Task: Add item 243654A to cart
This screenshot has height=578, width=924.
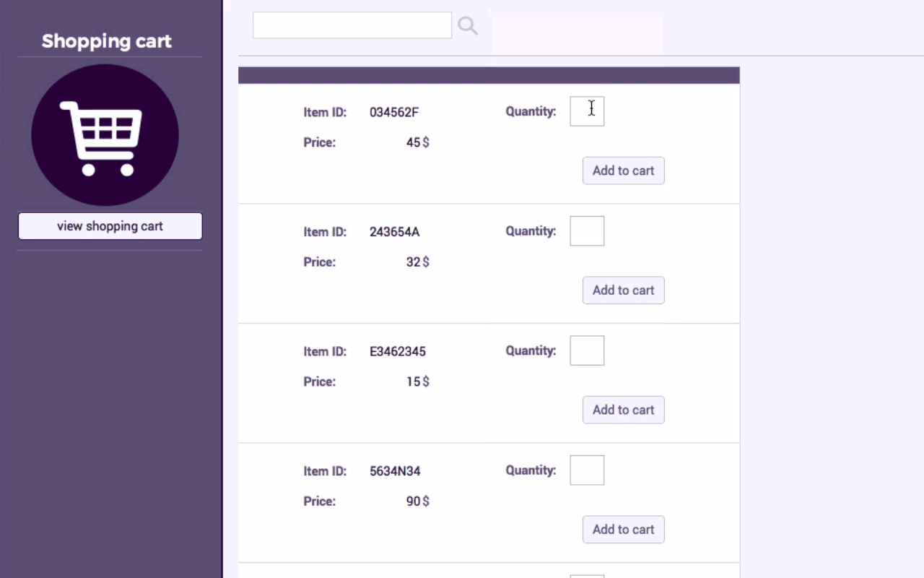Action: (624, 290)
